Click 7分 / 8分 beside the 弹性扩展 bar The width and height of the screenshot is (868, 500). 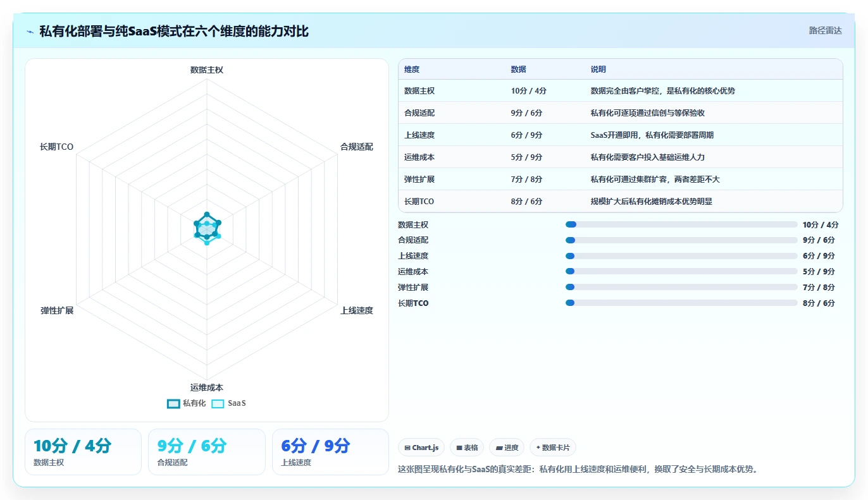click(x=819, y=288)
